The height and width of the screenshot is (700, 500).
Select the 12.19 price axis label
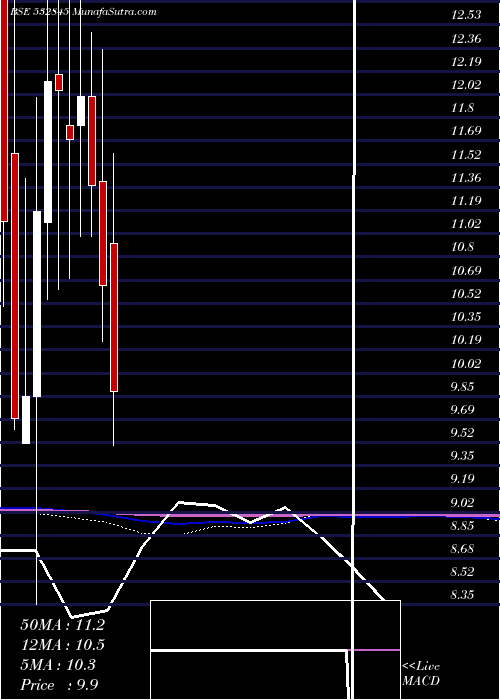[x=466, y=62]
